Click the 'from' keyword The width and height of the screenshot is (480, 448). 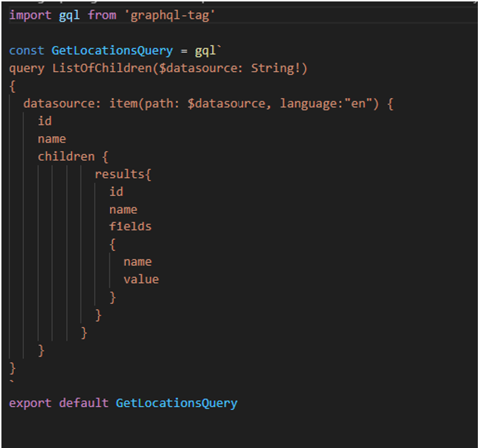(x=102, y=15)
